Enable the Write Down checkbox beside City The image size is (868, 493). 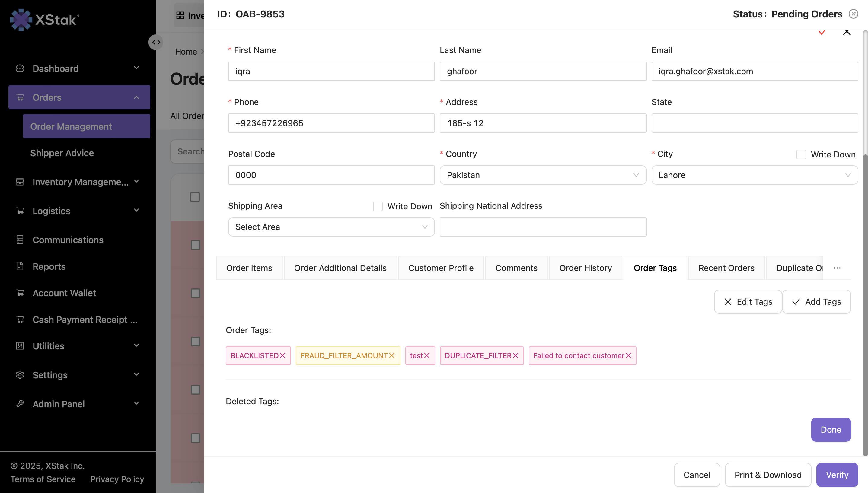[801, 154]
